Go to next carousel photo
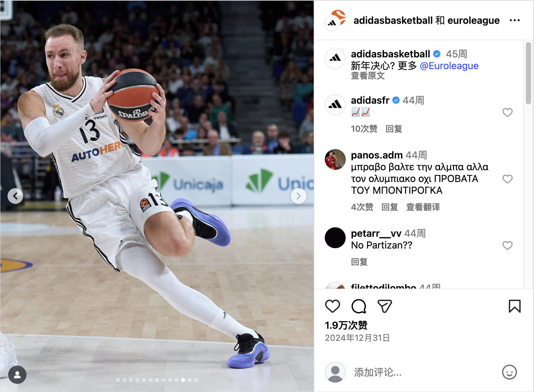 (x=298, y=196)
